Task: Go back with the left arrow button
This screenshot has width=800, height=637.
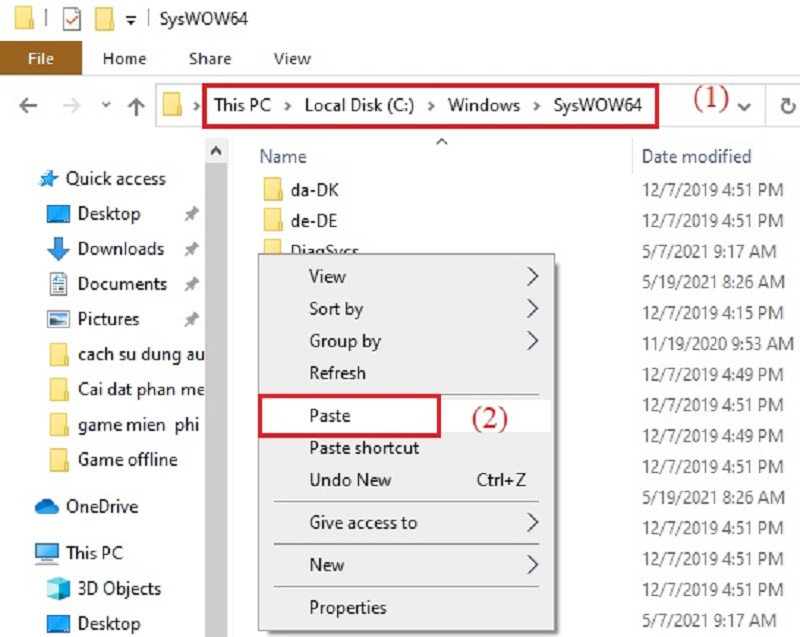Action: pos(28,106)
